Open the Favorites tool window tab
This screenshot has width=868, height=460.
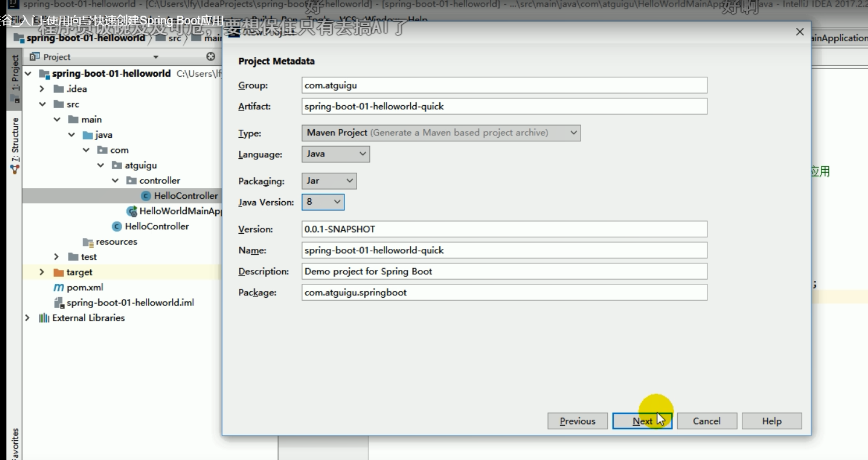[15, 444]
